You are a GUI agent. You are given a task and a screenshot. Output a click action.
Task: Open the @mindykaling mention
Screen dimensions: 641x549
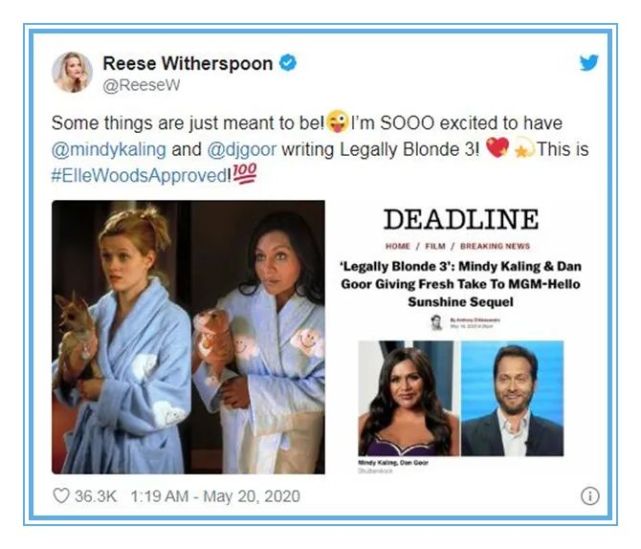pyautogui.click(x=109, y=150)
